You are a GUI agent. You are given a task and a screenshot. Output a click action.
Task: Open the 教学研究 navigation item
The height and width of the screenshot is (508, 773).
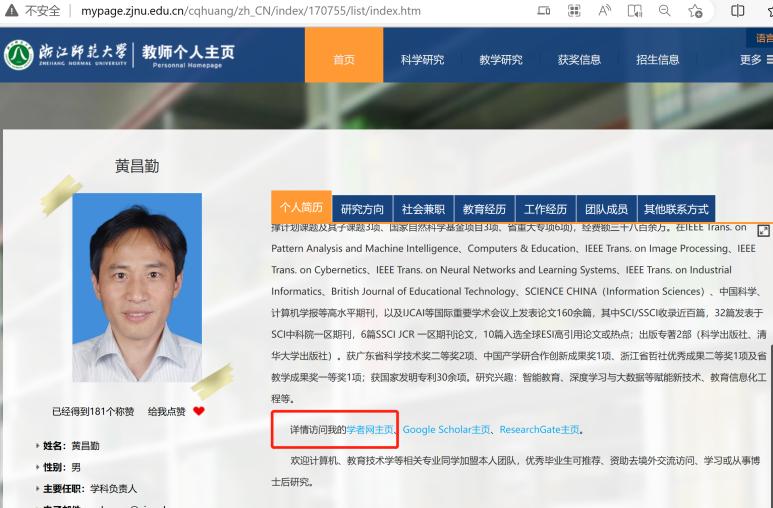[500, 60]
